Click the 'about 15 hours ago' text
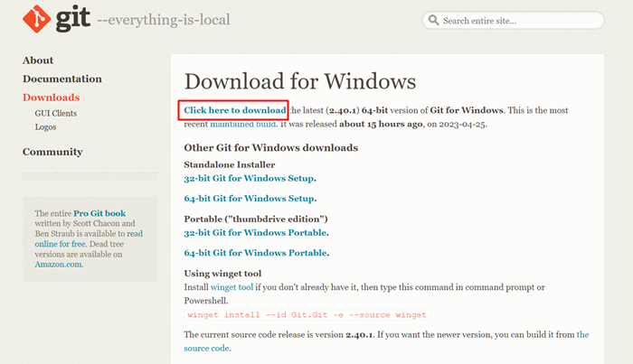The image size is (633, 364). 381,124
